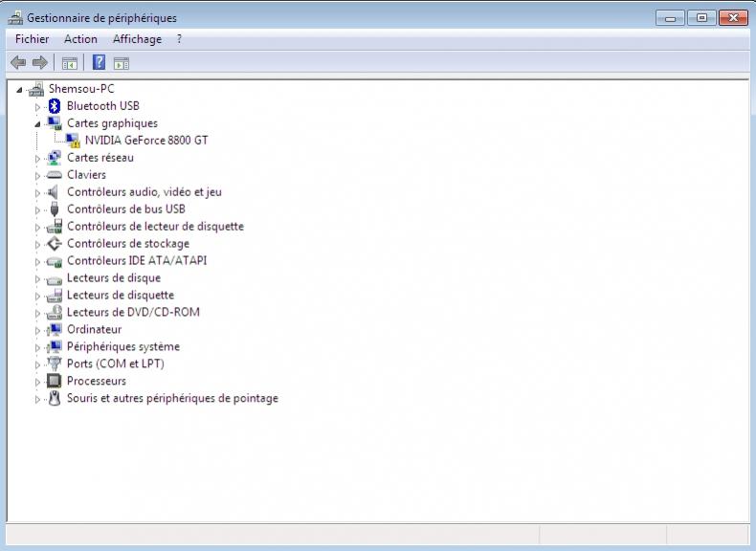The height and width of the screenshot is (551, 756).
Task: Expand Contrôleurs de bus USB node
Action: [37, 210]
